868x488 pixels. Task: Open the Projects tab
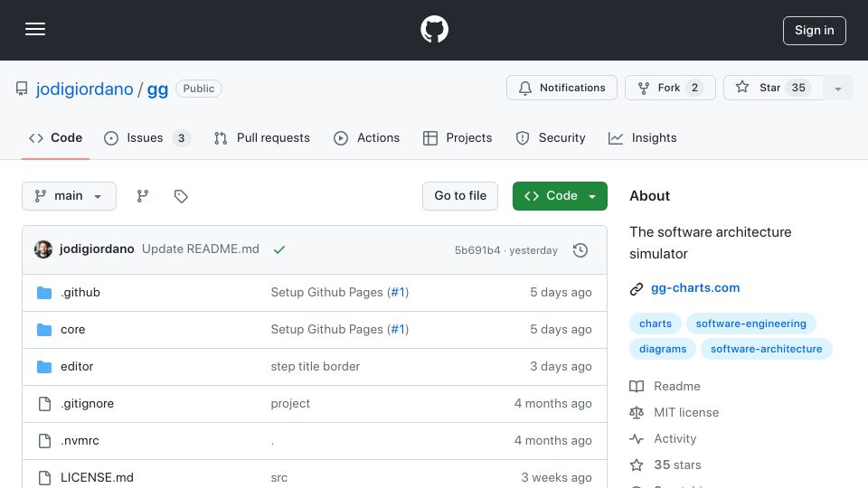(x=458, y=137)
